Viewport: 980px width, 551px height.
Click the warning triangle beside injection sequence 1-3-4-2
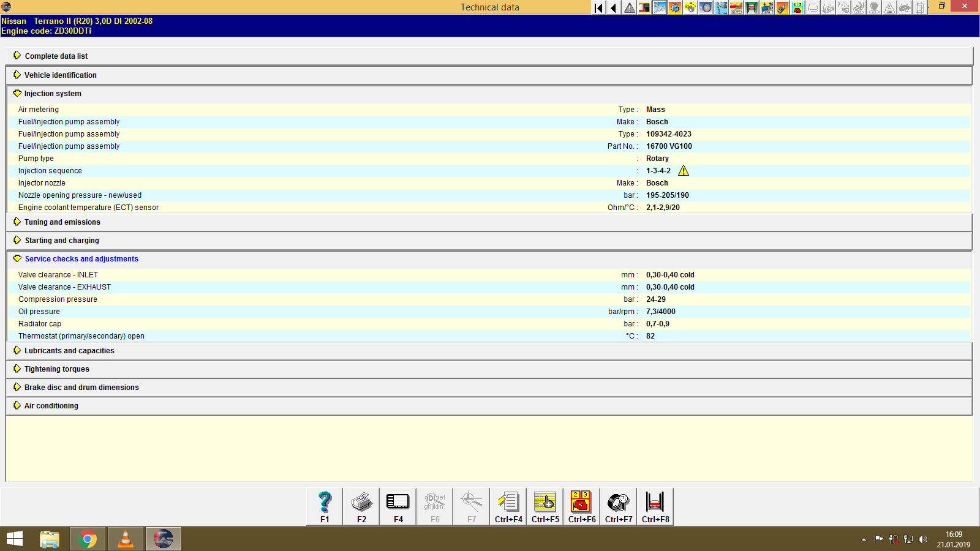click(x=684, y=171)
